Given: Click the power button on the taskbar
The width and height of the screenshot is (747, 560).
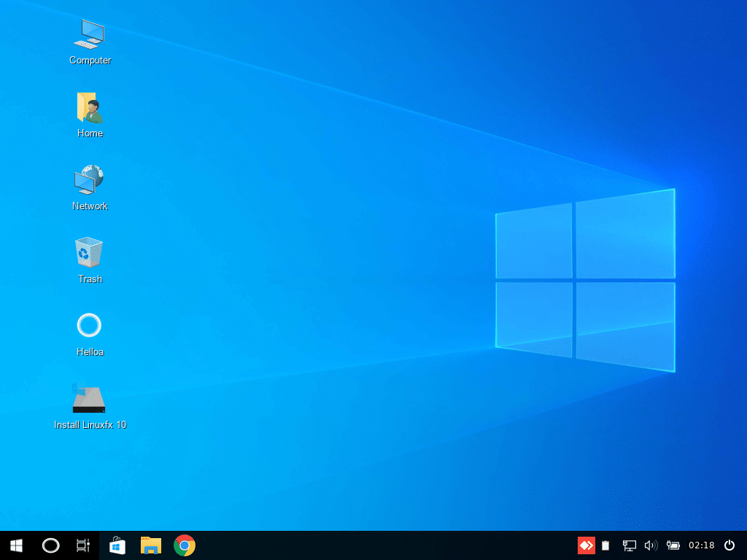Looking at the screenshot, I should pos(729,545).
